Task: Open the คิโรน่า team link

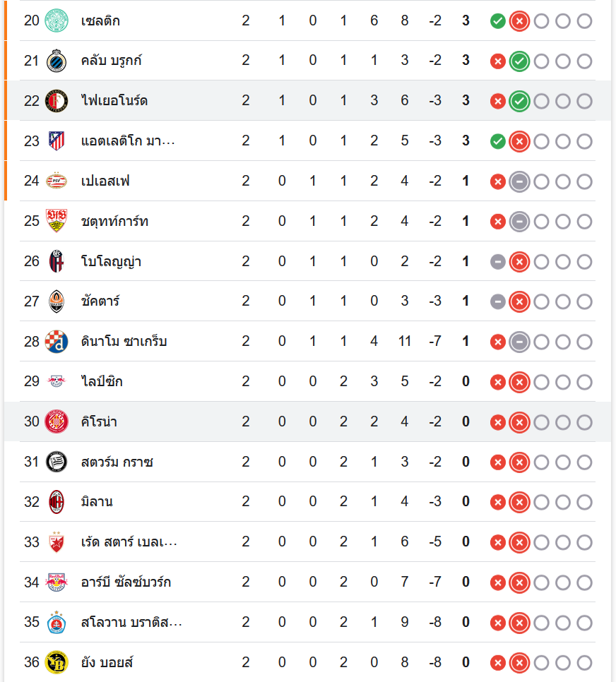Action: click(99, 422)
